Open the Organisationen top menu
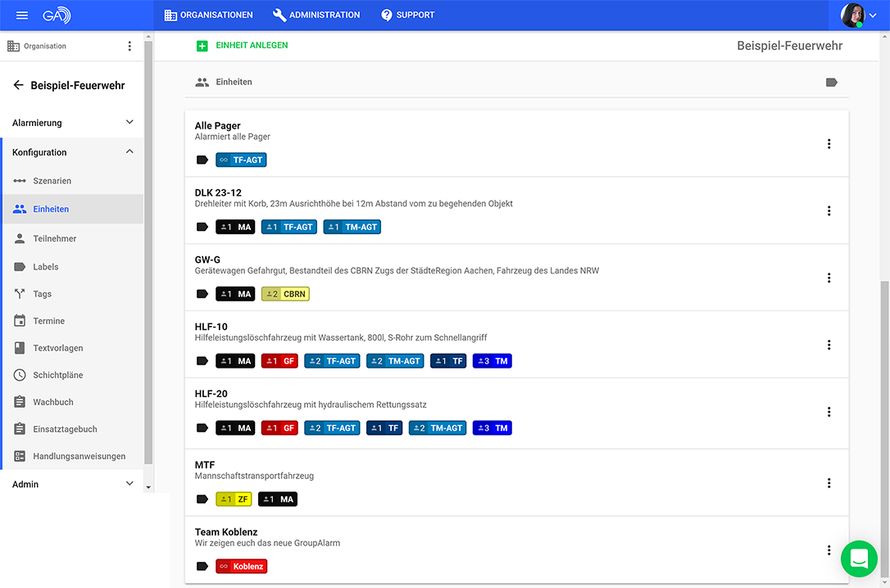The image size is (890, 588). 209,15
